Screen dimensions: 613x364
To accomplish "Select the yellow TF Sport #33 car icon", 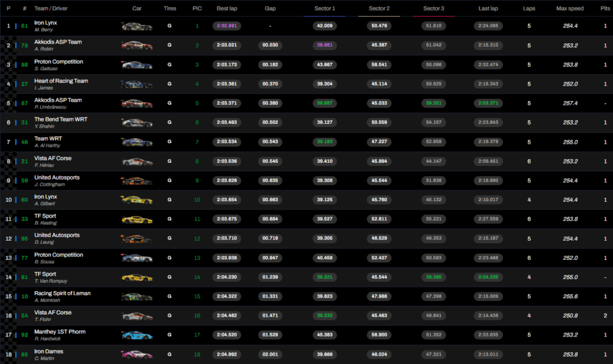I will [x=136, y=220].
